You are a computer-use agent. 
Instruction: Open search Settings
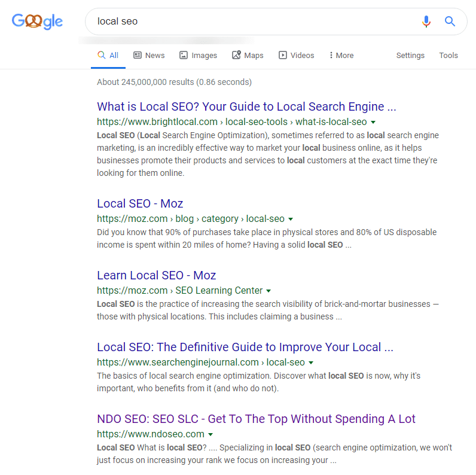pyautogui.click(x=410, y=55)
